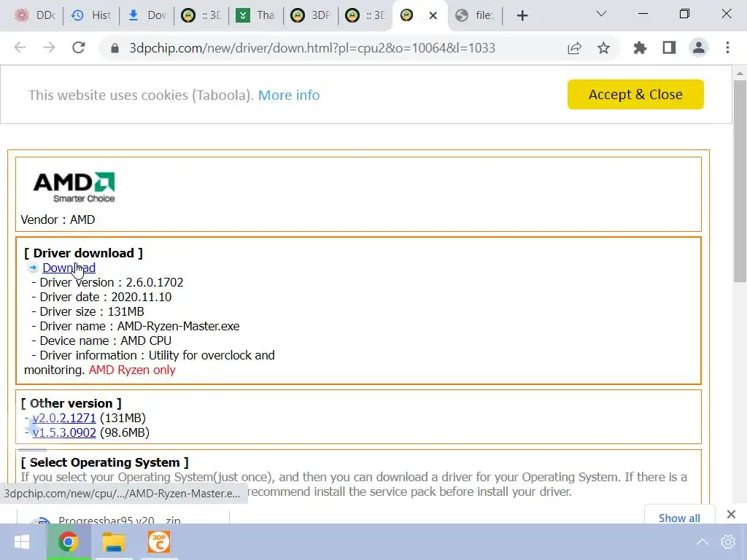This screenshot has width=747, height=560.
Task: Click the browser Forward arrow
Action: click(49, 47)
